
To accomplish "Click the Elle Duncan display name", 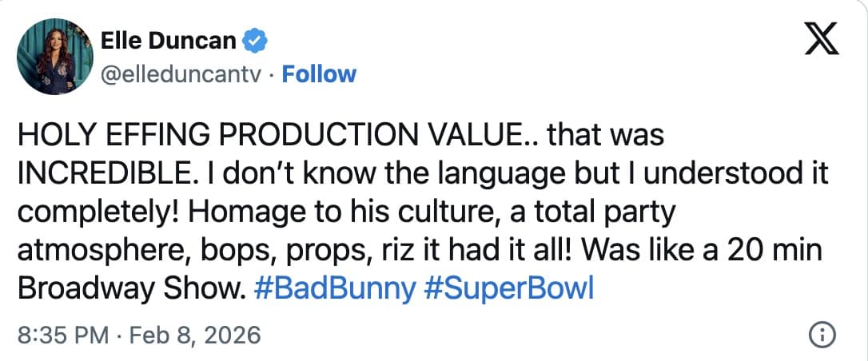I will click(x=169, y=39).
